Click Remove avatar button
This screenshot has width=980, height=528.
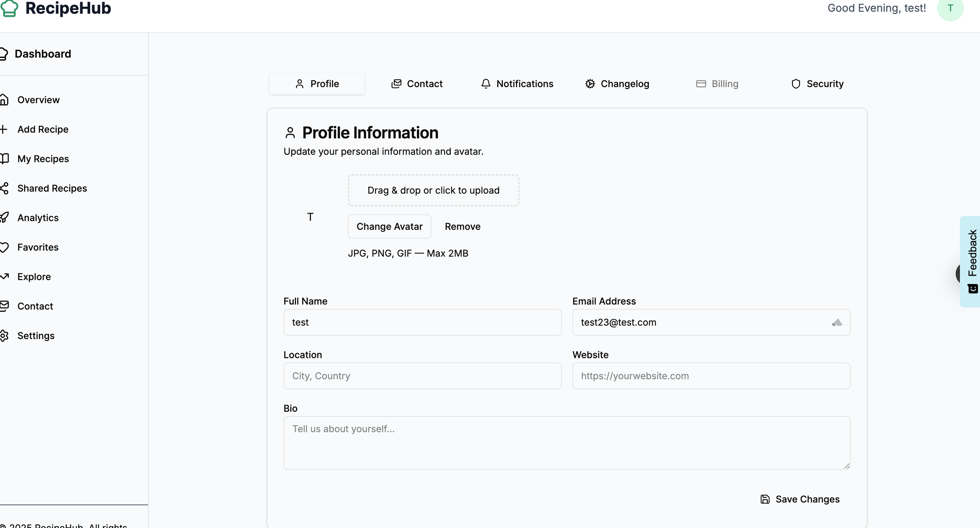(x=462, y=226)
